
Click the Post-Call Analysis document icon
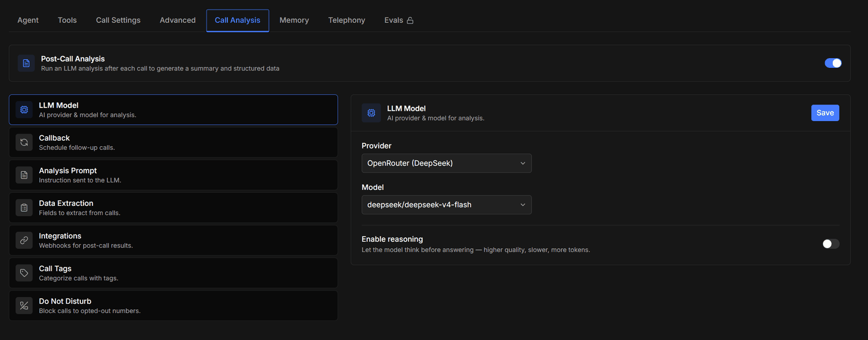point(26,63)
